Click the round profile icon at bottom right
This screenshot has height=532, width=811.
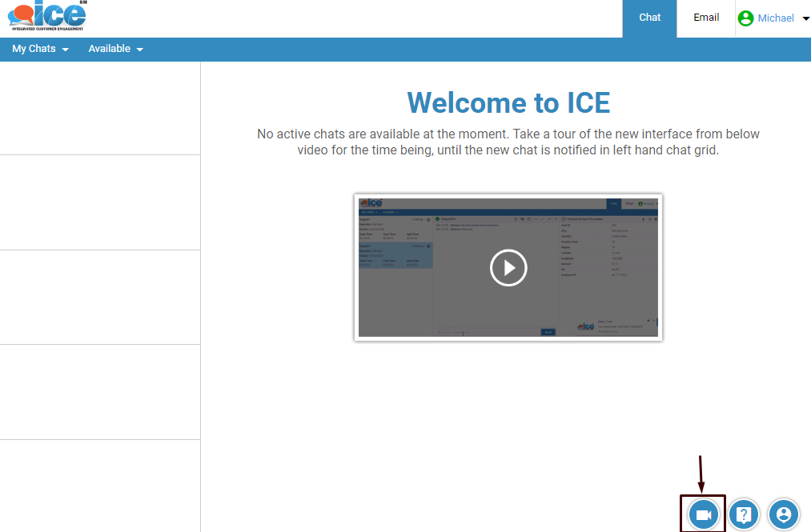pyautogui.click(x=784, y=514)
